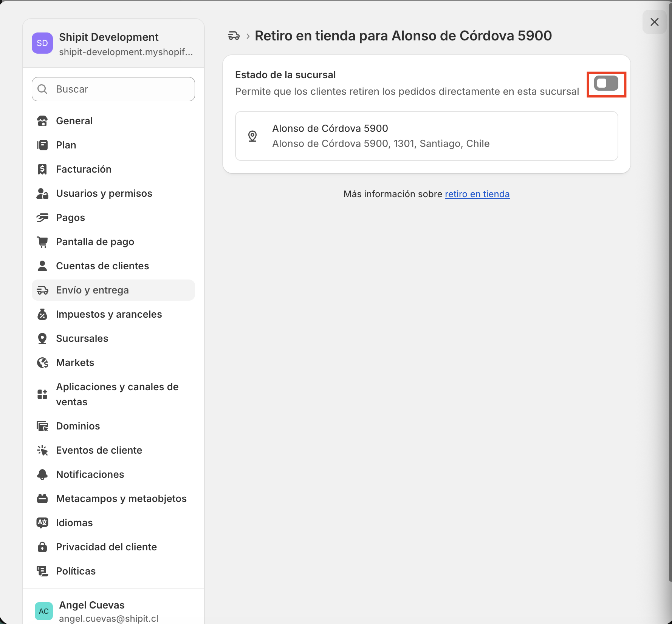Screen dimensions: 672x624
Task: Click the General store icon
Action: pyautogui.click(x=42, y=121)
